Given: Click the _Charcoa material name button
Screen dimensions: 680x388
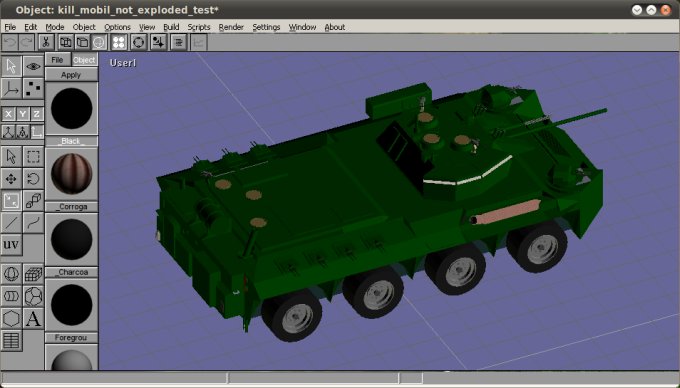Looking at the screenshot, I should pyautogui.click(x=71, y=272).
